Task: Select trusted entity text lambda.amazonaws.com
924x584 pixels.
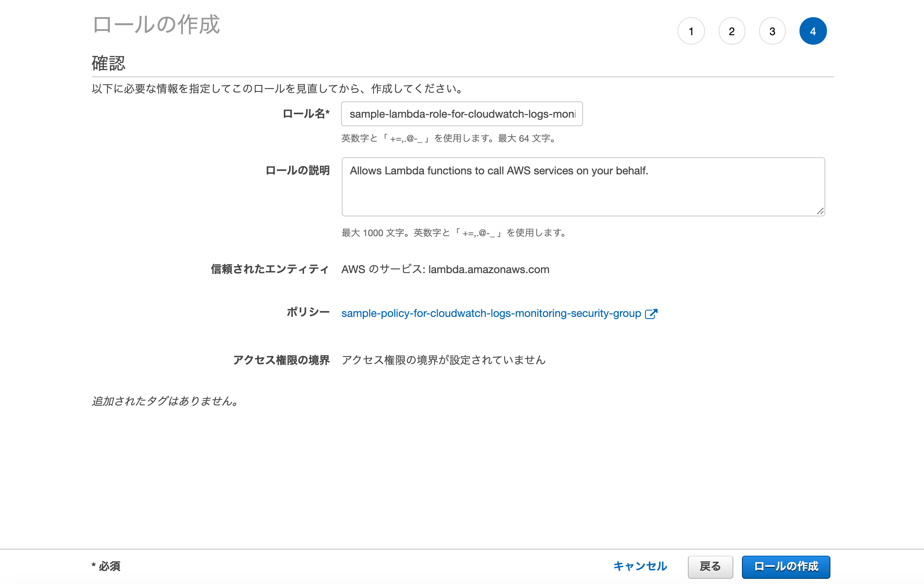Action: (489, 270)
